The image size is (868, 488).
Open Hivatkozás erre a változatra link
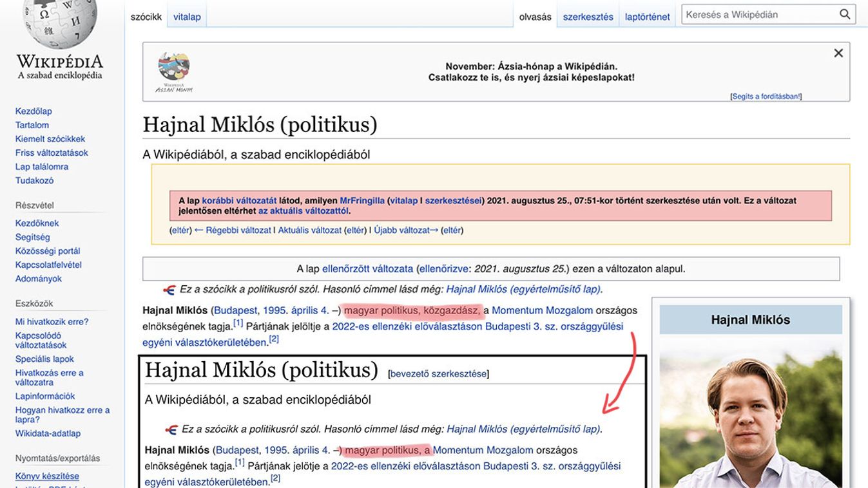tap(50, 377)
